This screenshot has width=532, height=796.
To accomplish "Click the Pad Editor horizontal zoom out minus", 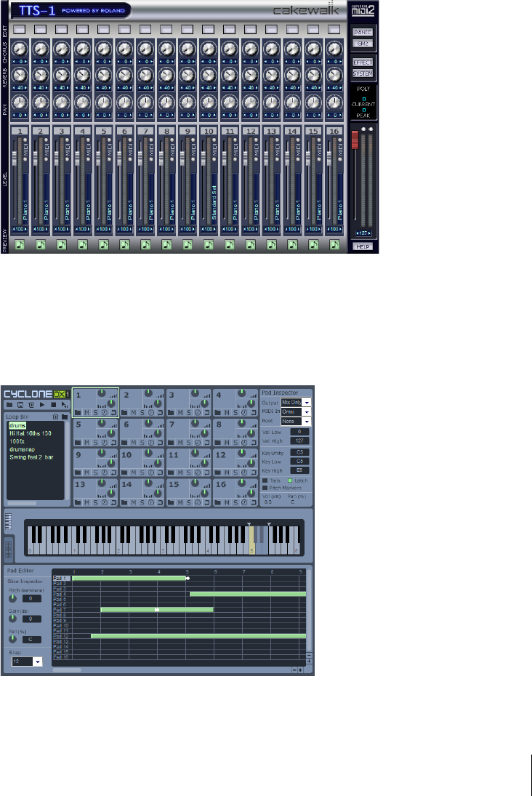I will click(294, 670).
